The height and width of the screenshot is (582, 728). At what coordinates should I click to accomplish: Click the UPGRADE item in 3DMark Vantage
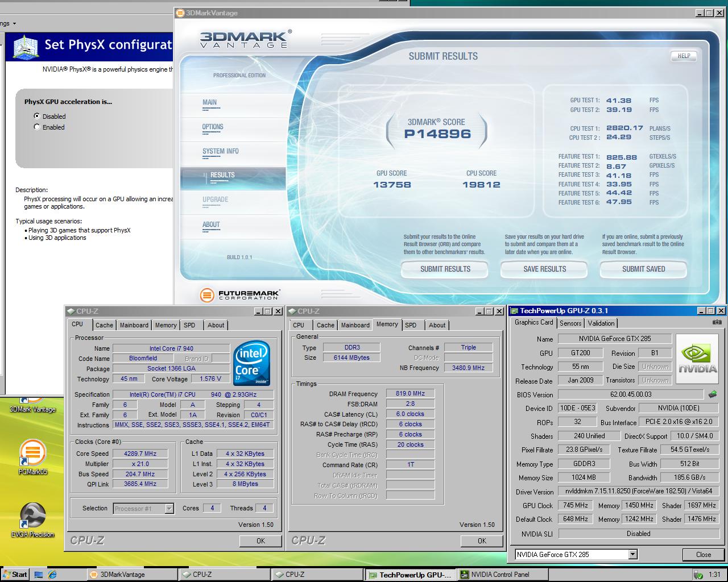[x=215, y=200]
